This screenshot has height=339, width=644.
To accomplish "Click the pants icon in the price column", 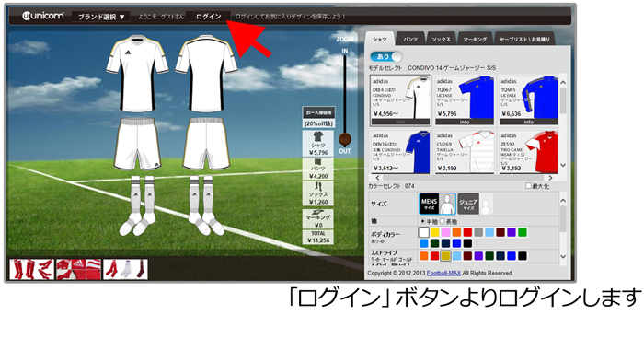I will coord(318,162).
